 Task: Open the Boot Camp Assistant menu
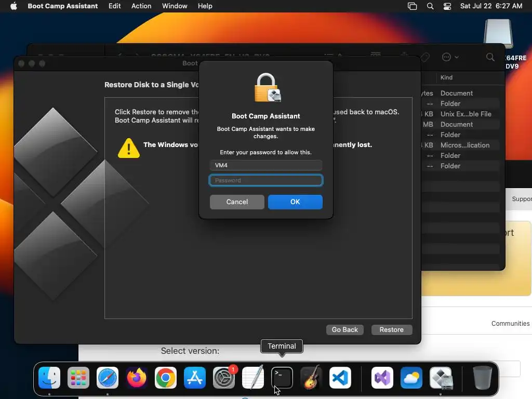(62, 6)
